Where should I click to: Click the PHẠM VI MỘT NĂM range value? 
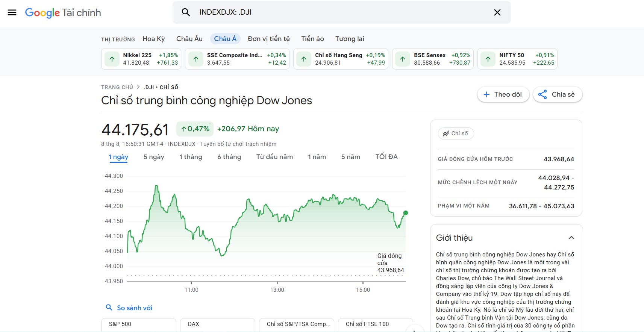point(541,206)
